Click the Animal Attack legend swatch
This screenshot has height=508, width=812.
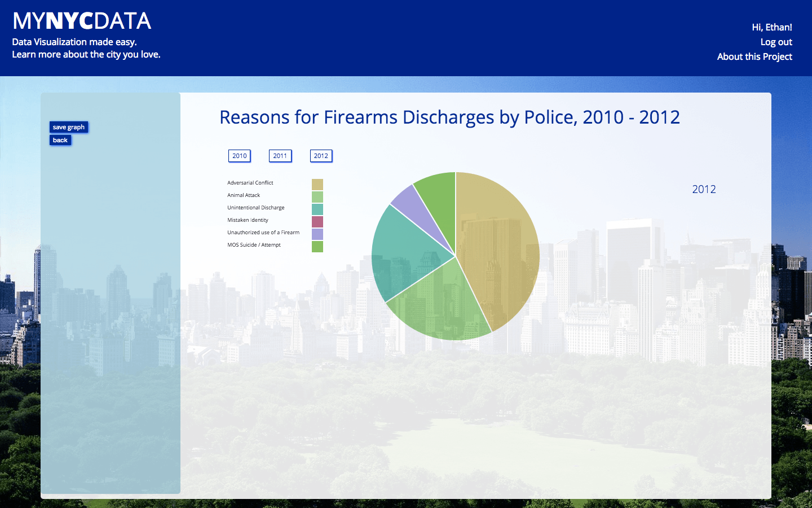[x=317, y=197]
